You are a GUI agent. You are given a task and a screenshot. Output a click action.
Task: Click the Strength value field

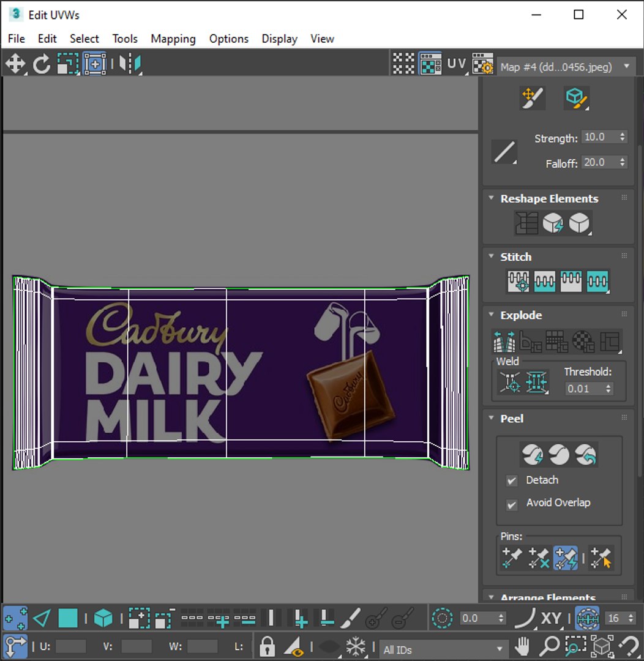tap(600, 137)
